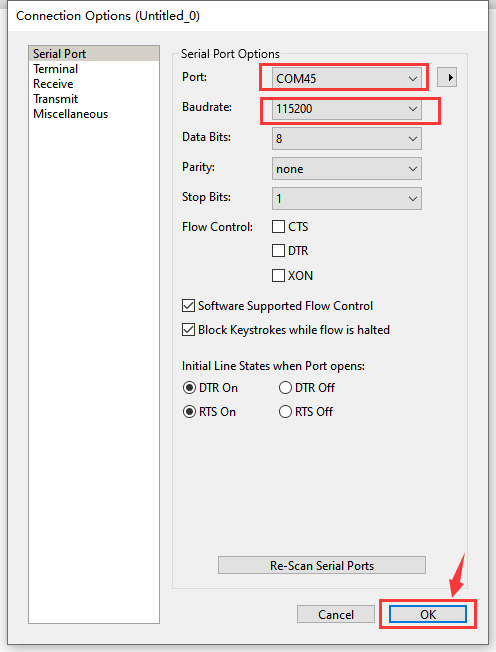Enable CTS flow control checkbox
This screenshot has height=652, width=496.
click(278, 227)
